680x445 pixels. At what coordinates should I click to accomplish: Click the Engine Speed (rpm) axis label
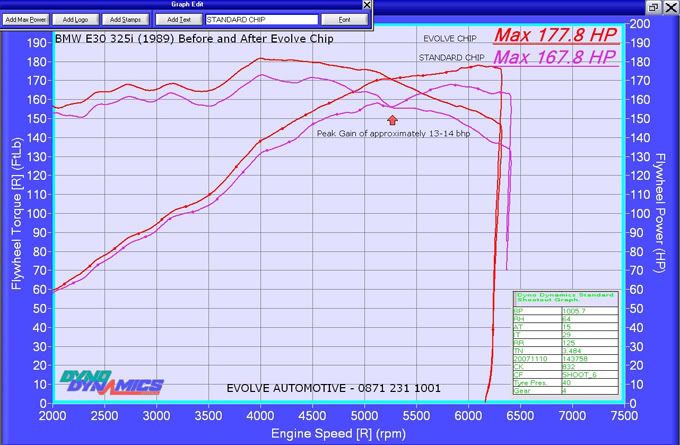coord(338,433)
